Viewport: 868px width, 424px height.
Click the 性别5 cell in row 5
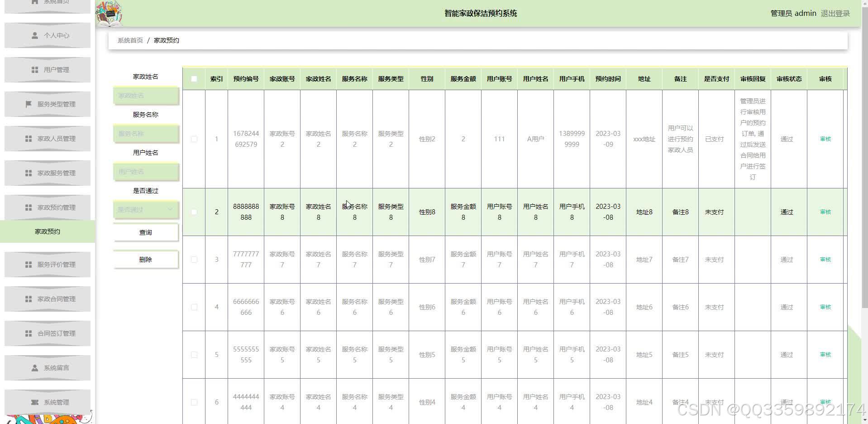(x=427, y=355)
